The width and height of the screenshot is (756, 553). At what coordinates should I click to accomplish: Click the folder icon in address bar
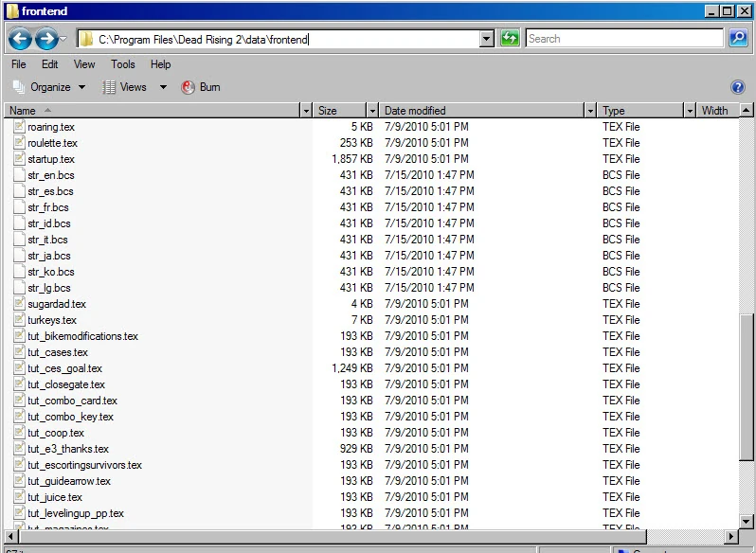click(x=86, y=39)
